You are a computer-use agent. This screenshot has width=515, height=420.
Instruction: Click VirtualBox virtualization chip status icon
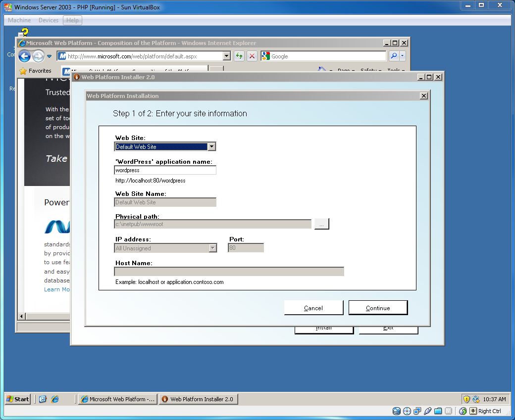coord(448,411)
